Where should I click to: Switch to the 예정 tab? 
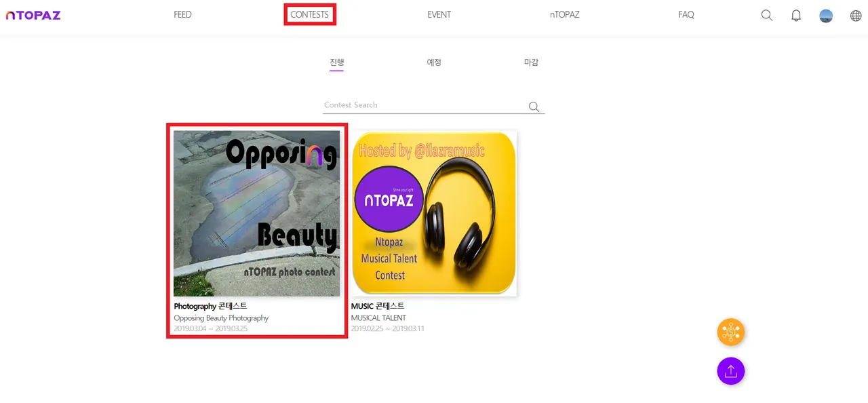[x=434, y=62]
